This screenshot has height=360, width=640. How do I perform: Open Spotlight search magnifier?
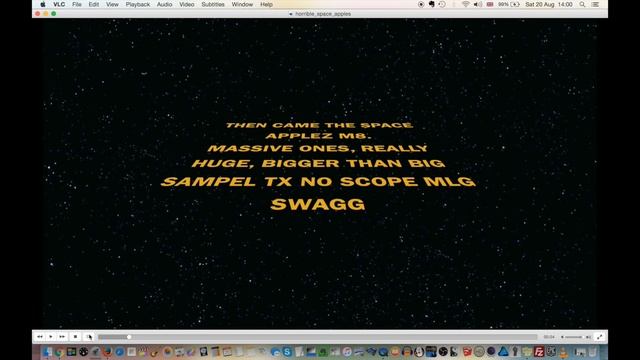[x=582, y=4]
